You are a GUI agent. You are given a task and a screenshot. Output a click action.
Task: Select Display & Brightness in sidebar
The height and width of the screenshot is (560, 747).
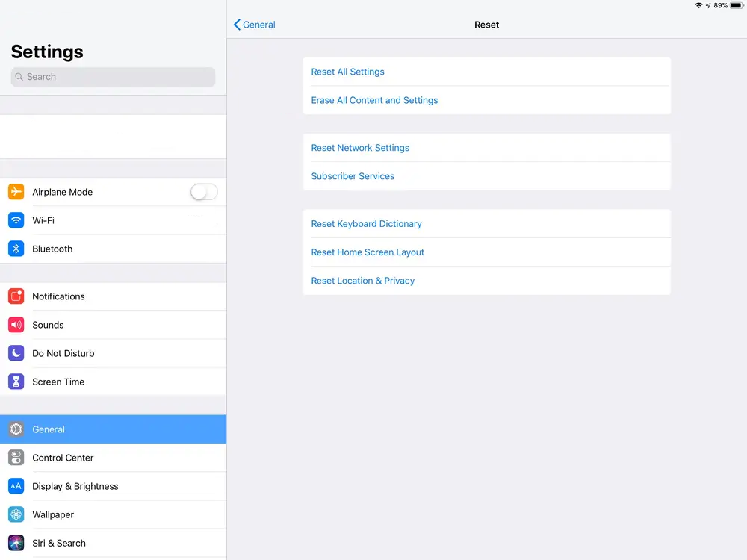point(75,486)
